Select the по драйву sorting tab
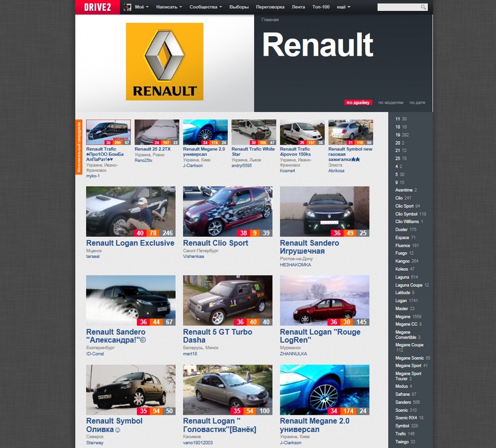 tap(358, 102)
